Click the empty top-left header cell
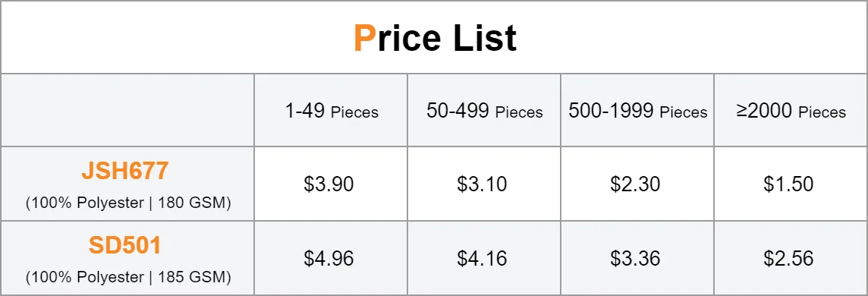 [128, 110]
